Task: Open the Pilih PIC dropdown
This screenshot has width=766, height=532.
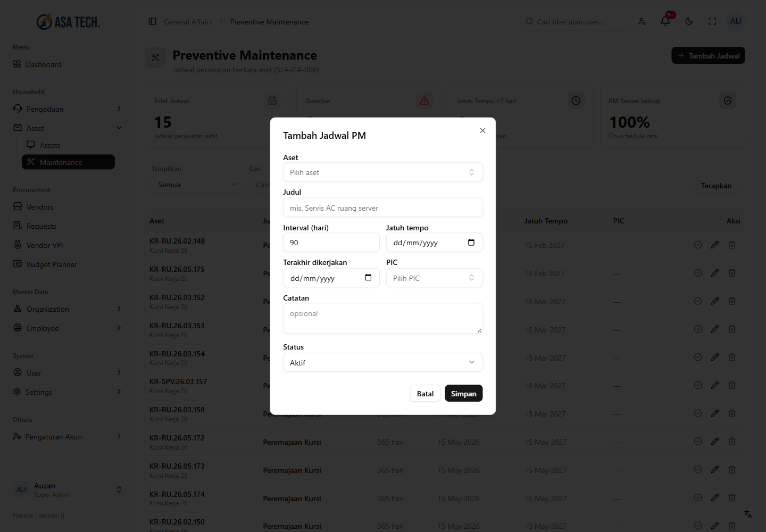Action: [x=434, y=278]
